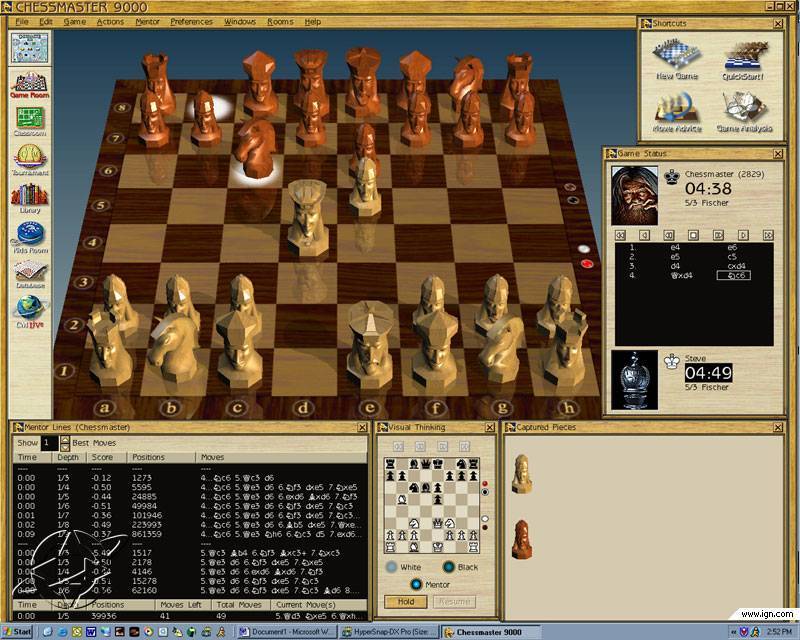Step back one move in Game Status

point(644,235)
